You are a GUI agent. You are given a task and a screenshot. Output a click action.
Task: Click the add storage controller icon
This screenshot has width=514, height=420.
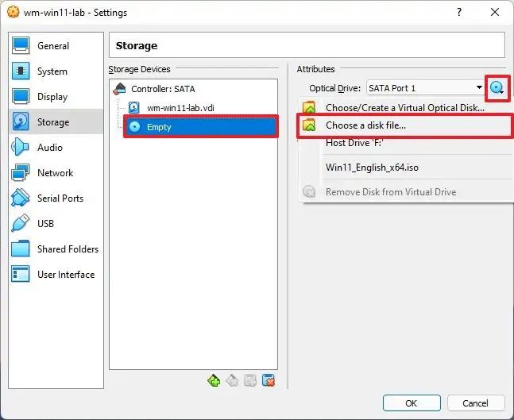[x=214, y=380]
